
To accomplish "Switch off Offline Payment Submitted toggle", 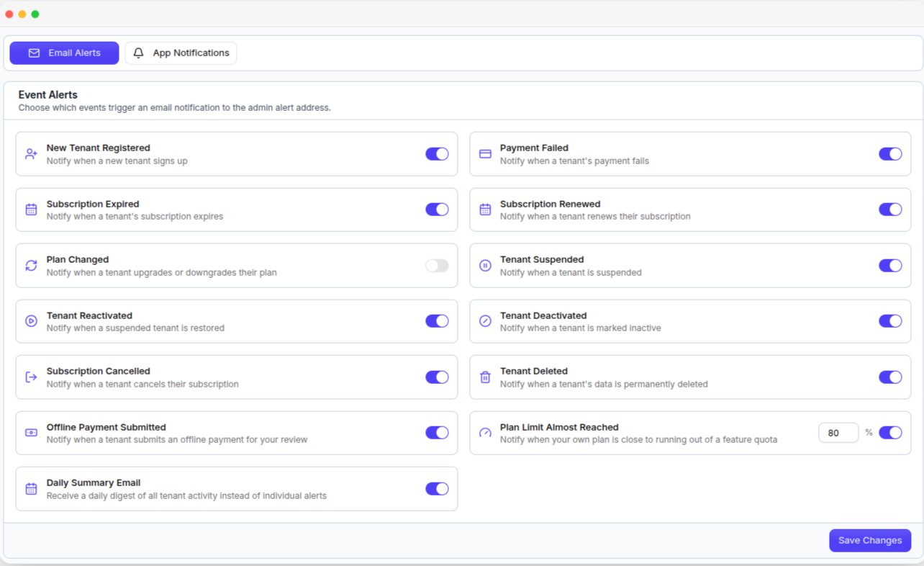I will 437,433.
